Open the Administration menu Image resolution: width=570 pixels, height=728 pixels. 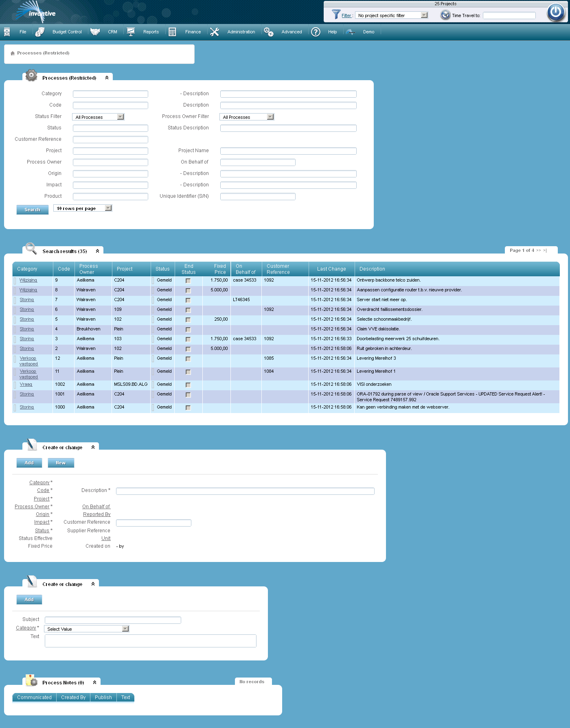(241, 32)
